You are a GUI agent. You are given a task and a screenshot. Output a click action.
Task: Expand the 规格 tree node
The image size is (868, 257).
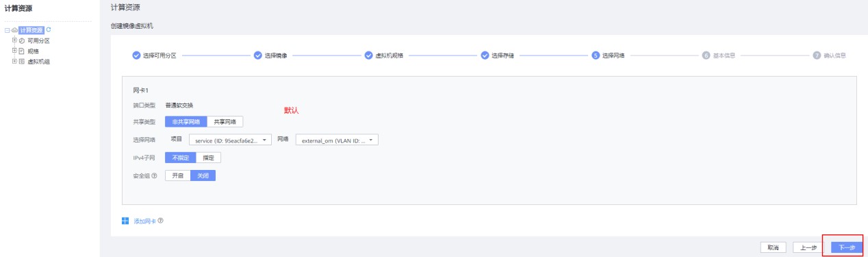[x=14, y=51]
